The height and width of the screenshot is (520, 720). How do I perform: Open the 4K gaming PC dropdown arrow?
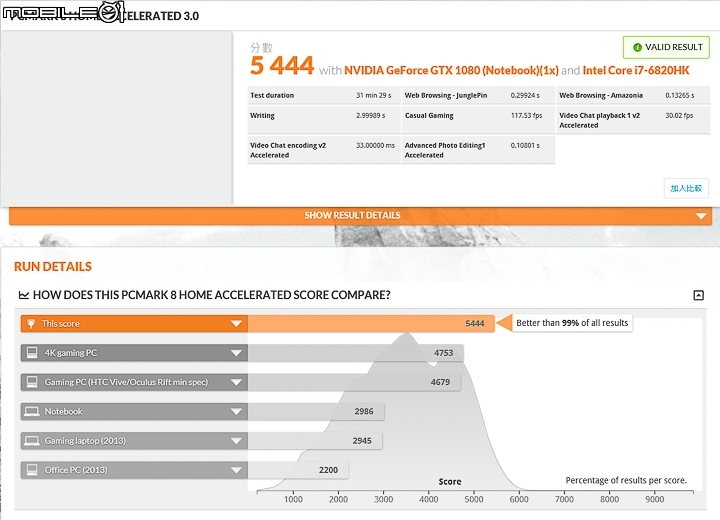point(236,353)
